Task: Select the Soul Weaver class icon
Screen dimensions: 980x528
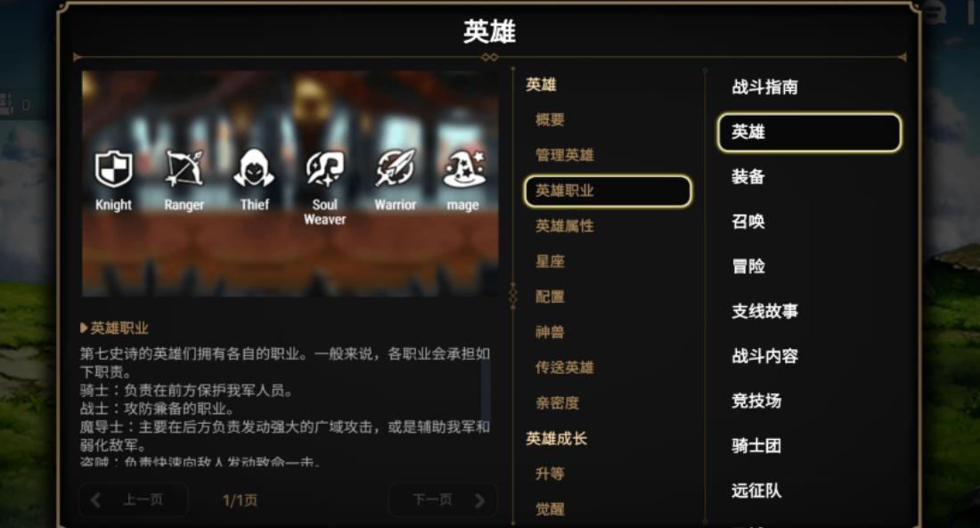Action: 324,169
